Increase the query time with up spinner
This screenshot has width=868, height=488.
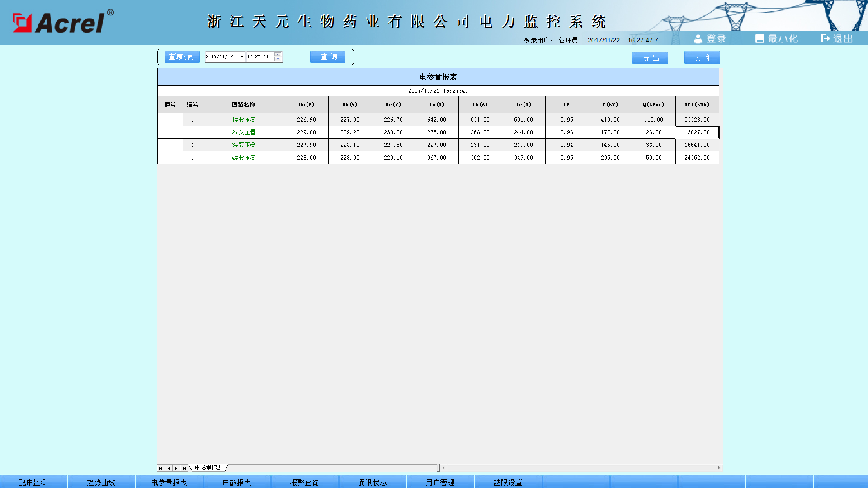click(x=278, y=55)
